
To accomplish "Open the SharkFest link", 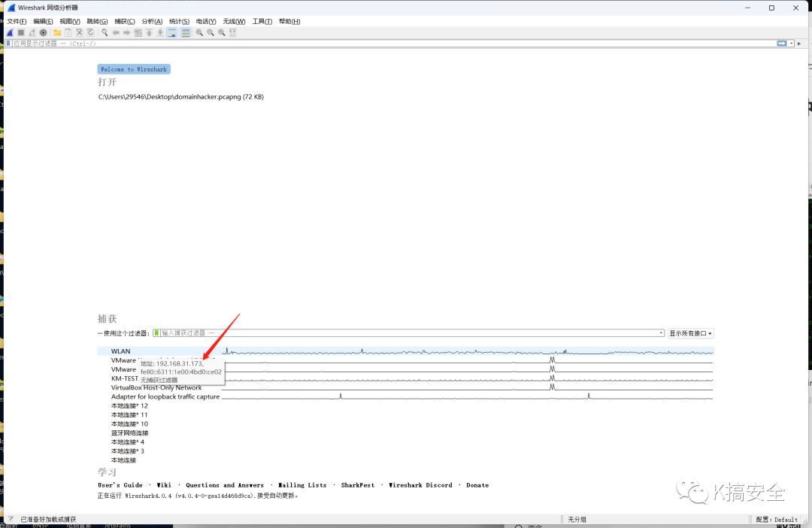I will tap(357, 486).
